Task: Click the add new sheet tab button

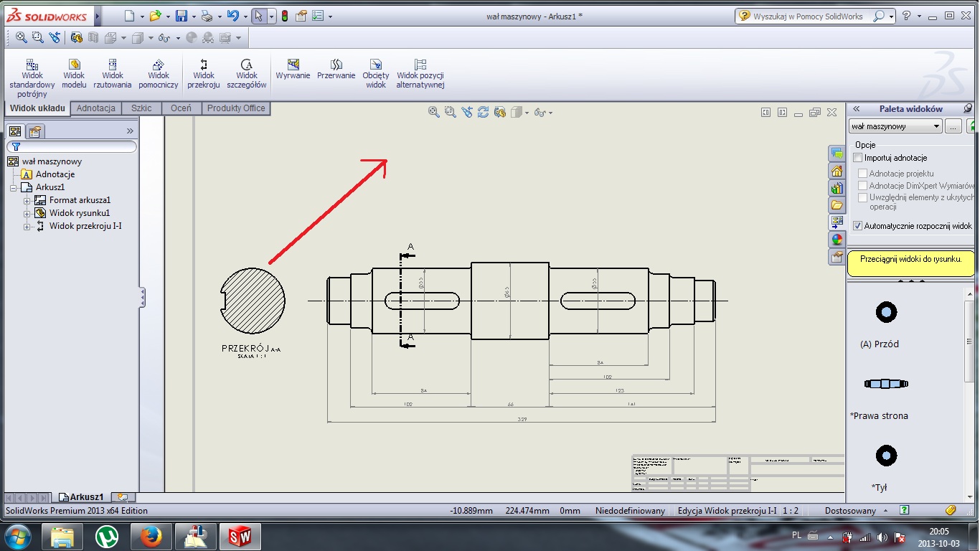Action: click(x=123, y=496)
